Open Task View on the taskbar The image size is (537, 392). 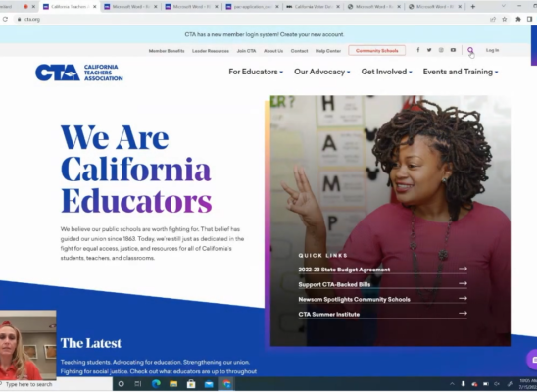coord(138,384)
